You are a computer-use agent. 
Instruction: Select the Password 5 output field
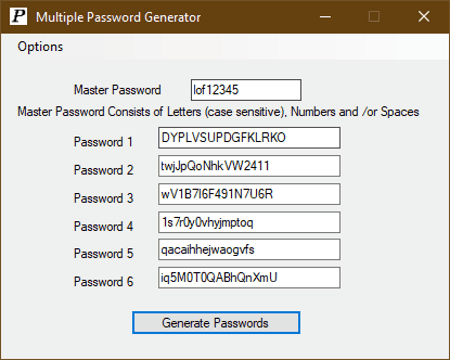[x=249, y=249]
